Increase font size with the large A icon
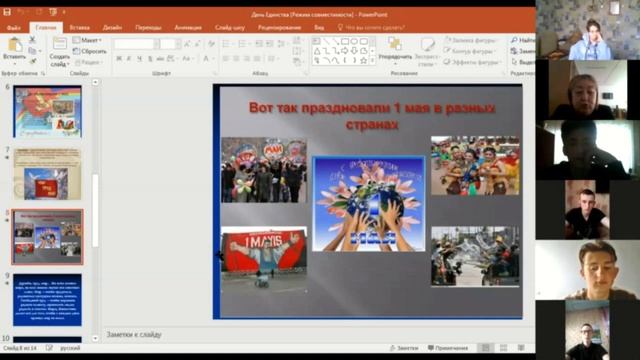Viewport: 640px width, 360px height. [187, 44]
